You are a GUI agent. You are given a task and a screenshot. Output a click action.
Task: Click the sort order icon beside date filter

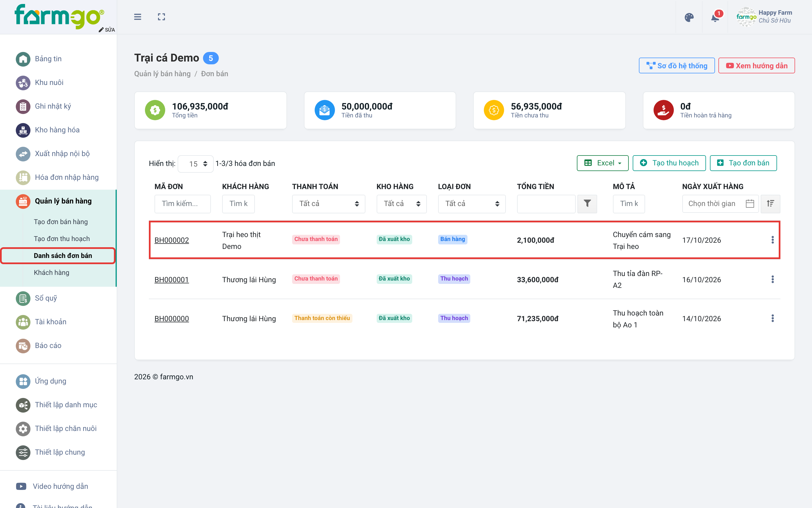[x=770, y=203]
